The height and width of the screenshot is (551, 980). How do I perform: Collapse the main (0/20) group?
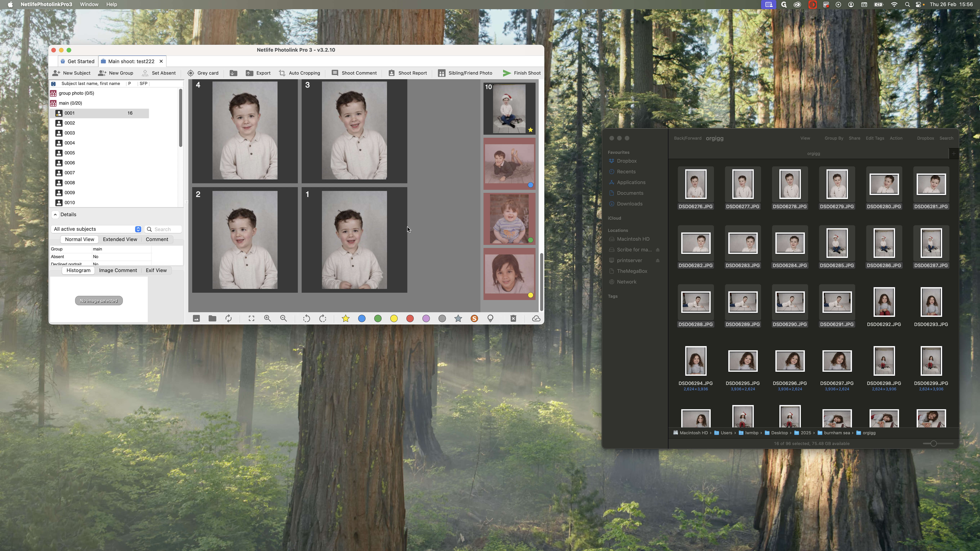(x=53, y=103)
